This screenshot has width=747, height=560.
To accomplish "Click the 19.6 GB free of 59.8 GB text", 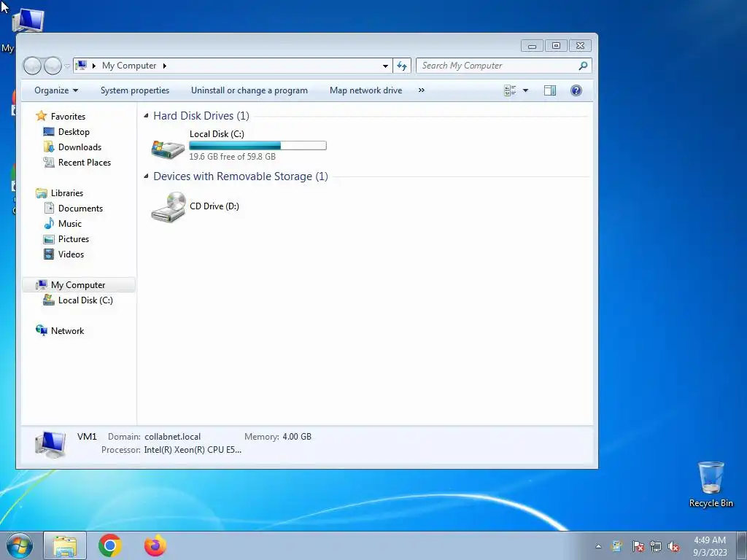I will coord(233,157).
